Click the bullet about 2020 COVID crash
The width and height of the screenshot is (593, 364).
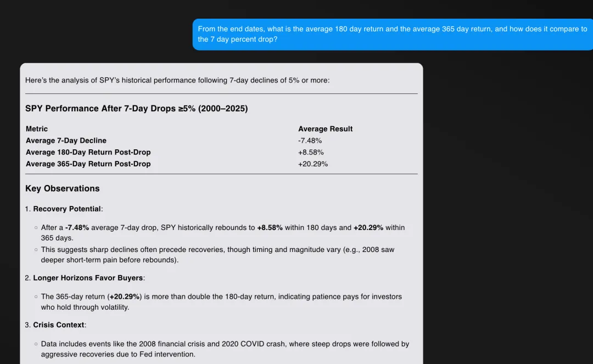(x=225, y=349)
